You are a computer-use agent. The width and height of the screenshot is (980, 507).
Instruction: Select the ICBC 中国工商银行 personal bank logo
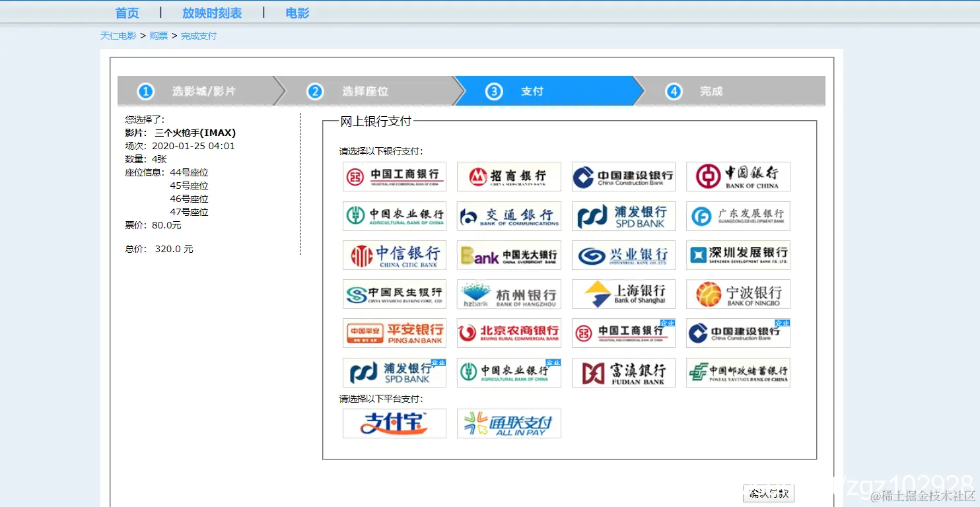[394, 176]
